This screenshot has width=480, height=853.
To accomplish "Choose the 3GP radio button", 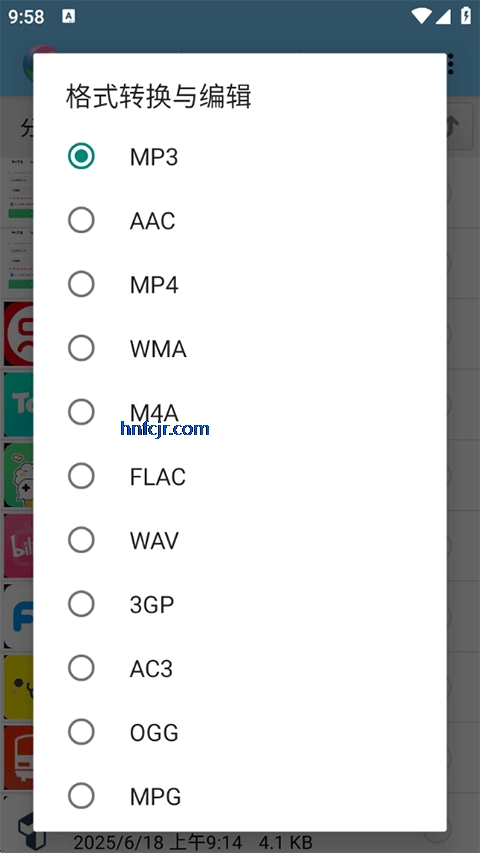I will (81, 604).
